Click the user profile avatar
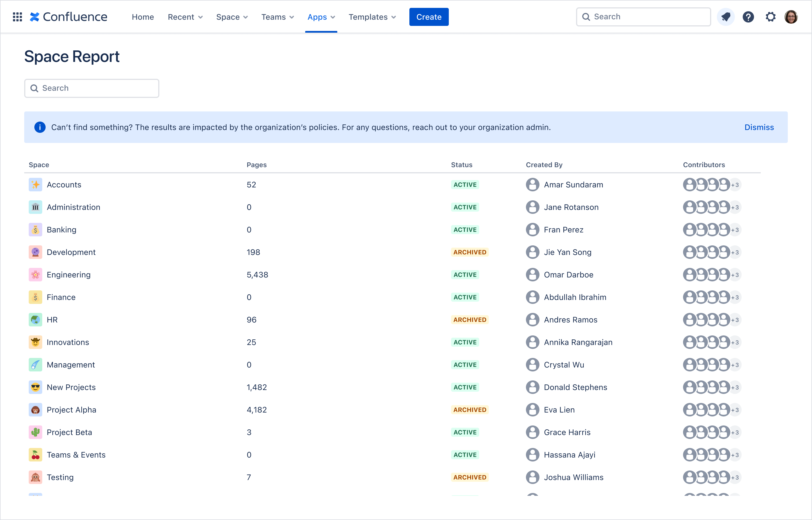Viewport: 812px width, 520px height. (791, 17)
